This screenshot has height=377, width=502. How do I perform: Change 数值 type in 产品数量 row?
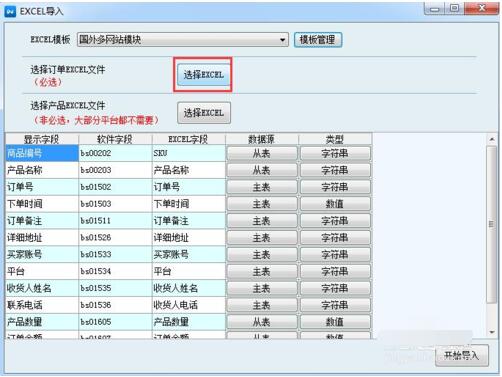[x=335, y=322]
